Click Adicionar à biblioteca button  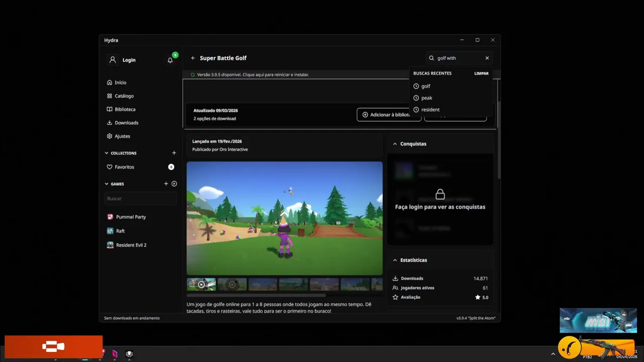(389, 115)
